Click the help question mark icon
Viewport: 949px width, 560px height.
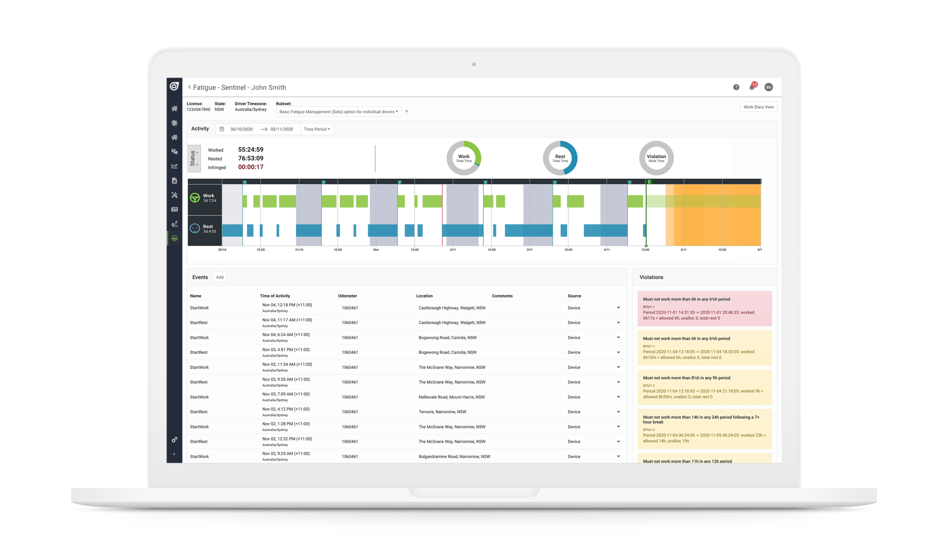coord(736,87)
